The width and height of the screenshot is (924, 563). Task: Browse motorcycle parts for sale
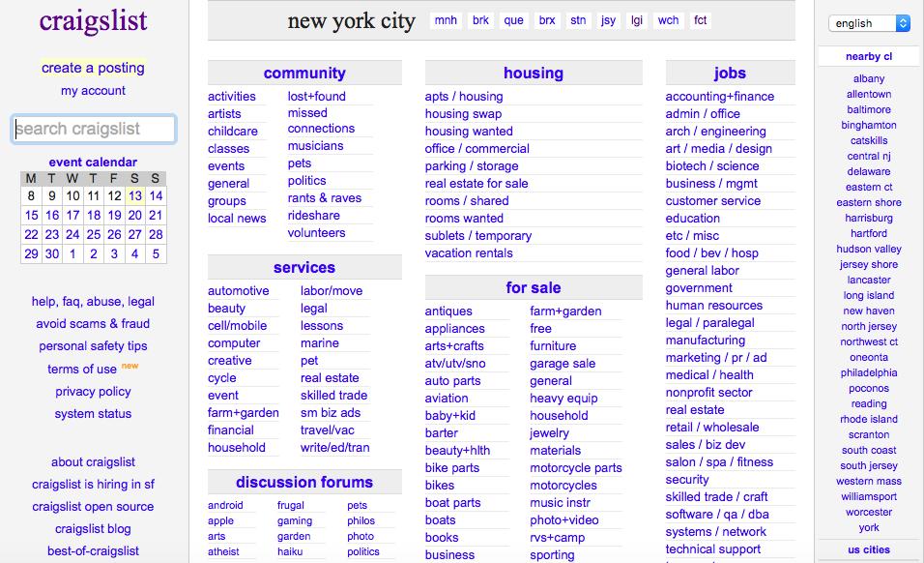click(576, 468)
